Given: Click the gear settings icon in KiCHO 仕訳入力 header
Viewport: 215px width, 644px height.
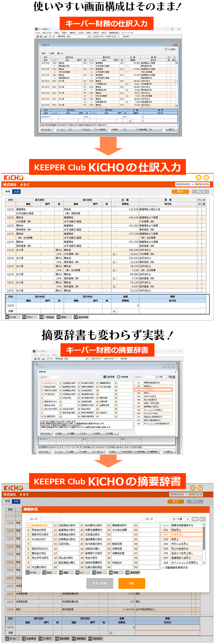Looking at the screenshot, I should (198, 178).
